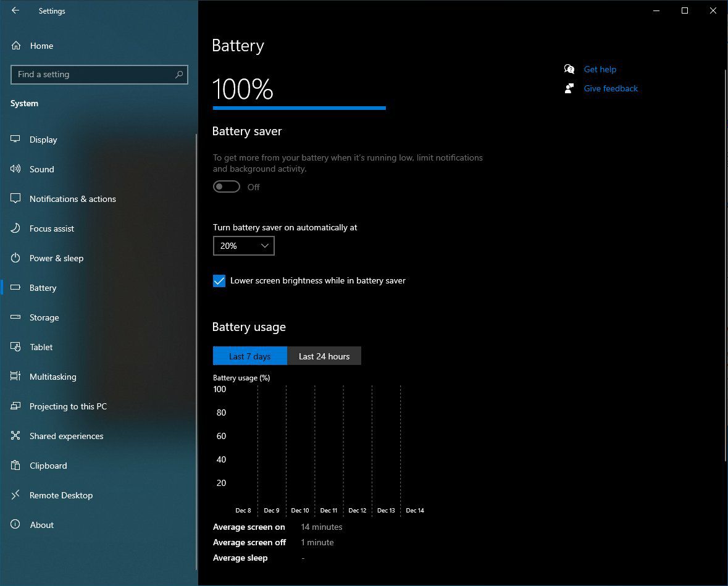Open the battery saver 20% dropdown
Image resolution: width=728 pixels, height=586 pixels.
(244, 246)
